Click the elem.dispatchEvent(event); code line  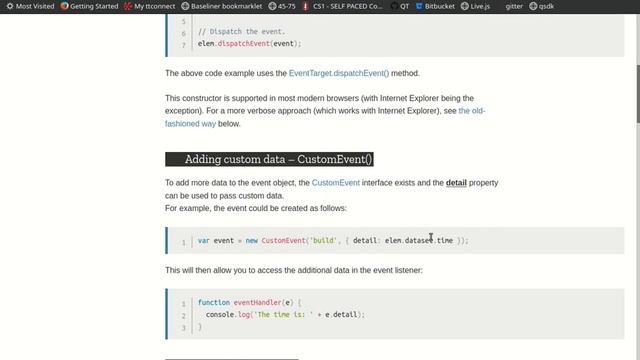tap(249, 43)
